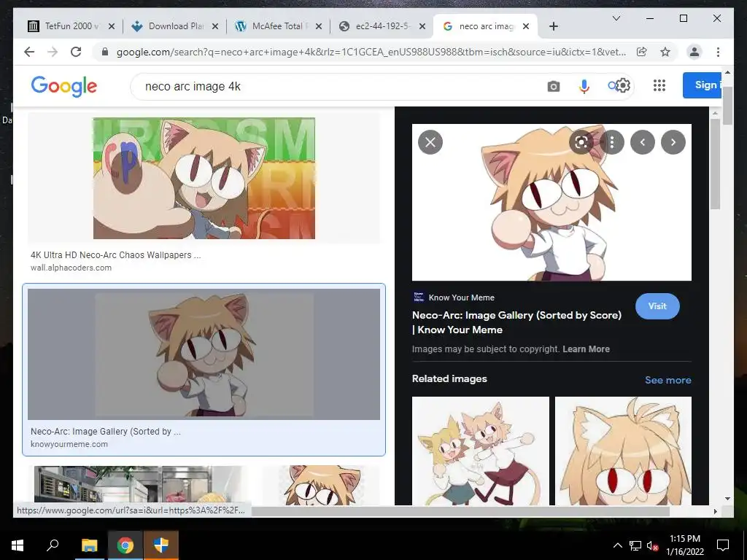The image size is (747, 560).
Task: Switch to McAfee Total tab
Action: [276, 26]
